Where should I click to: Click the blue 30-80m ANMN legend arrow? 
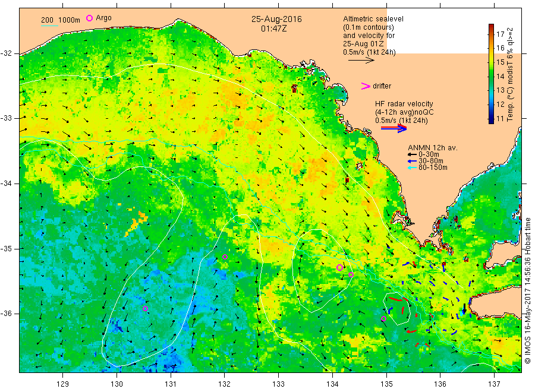click(x=412, y=161)
